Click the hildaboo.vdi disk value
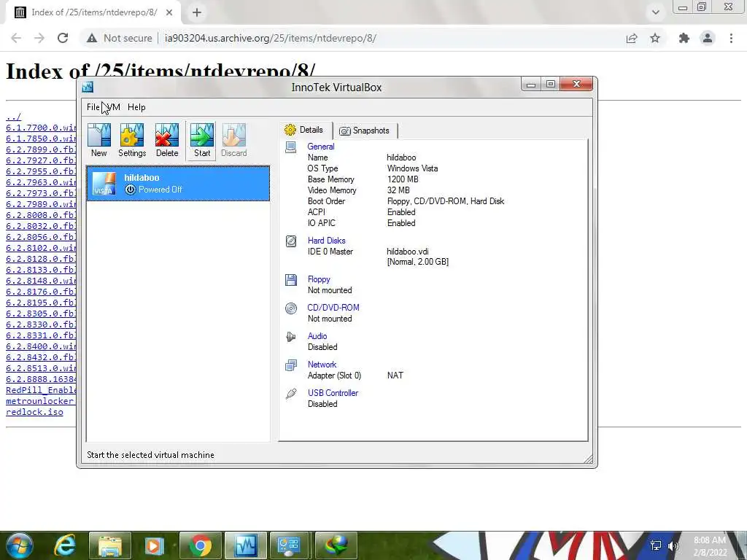This screenshot has height=560, width=747. (407, 252)
